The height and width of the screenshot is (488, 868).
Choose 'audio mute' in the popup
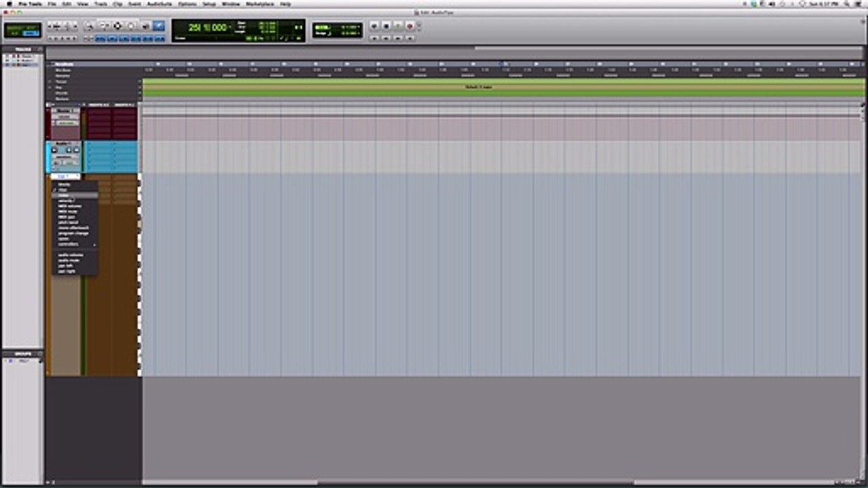(x=75, y=260)
